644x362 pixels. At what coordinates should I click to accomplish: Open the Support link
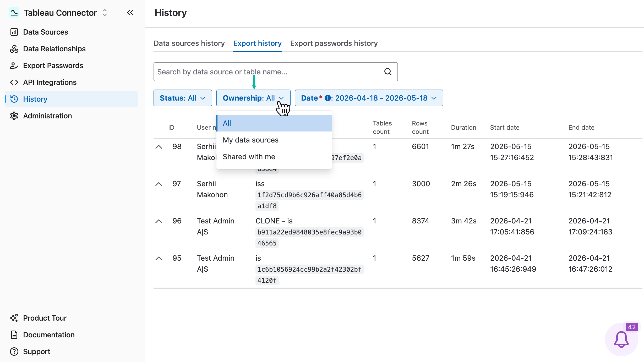tap(71, 352)
